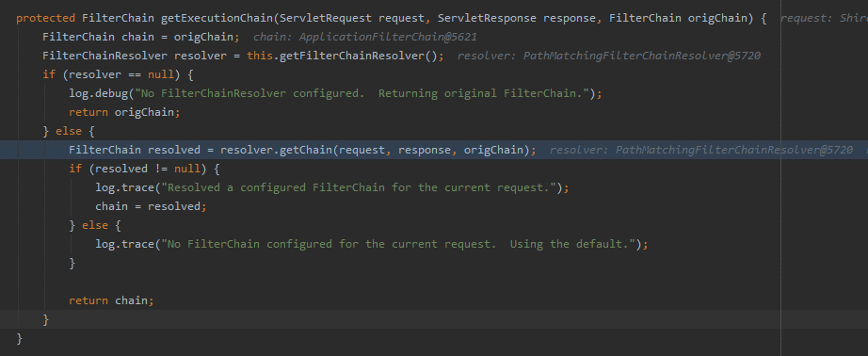The image size is (868, 356).
Task: Click the 'FilterChainResolver resolver' declaration
Action: (135, 56)
